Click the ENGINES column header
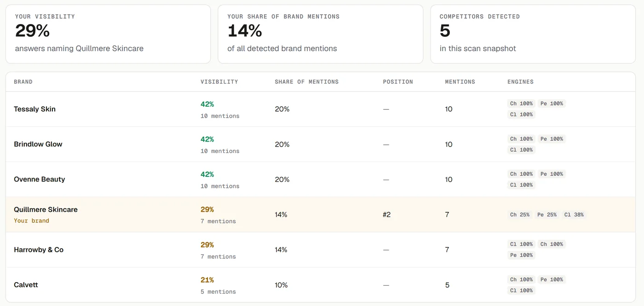 tap(521, 82)
